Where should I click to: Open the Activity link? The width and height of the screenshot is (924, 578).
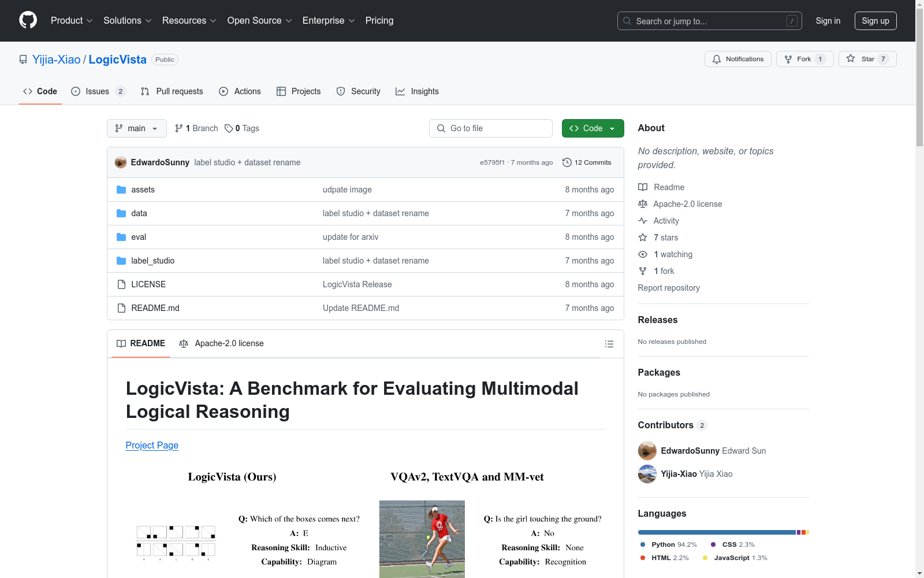click(x=658, y=221)
